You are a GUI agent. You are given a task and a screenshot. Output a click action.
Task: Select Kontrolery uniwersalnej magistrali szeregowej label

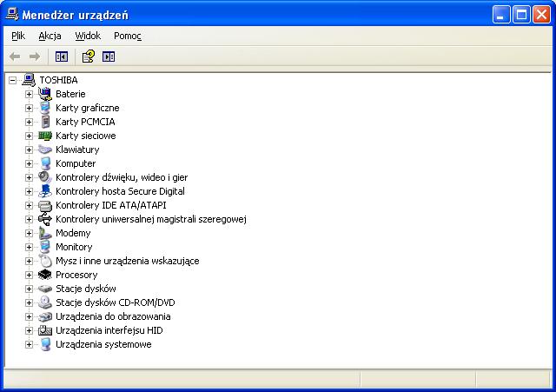(151, 219)
